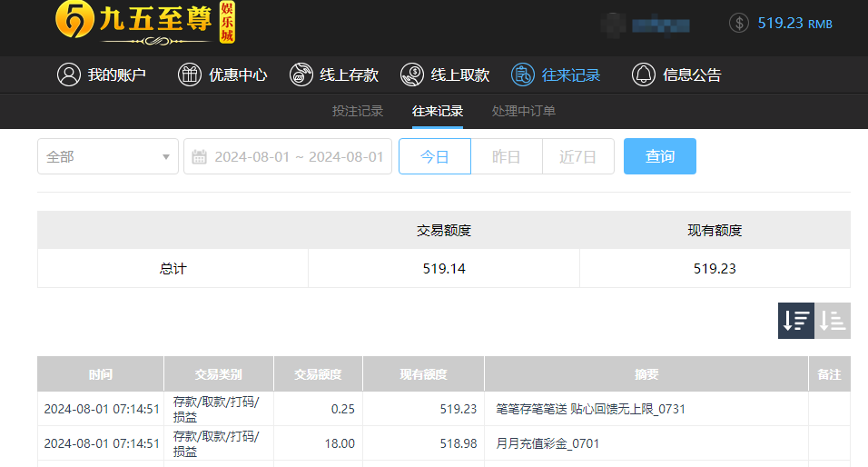
Task: Click the 往来记录 records icon
Action: coord(523,75)
